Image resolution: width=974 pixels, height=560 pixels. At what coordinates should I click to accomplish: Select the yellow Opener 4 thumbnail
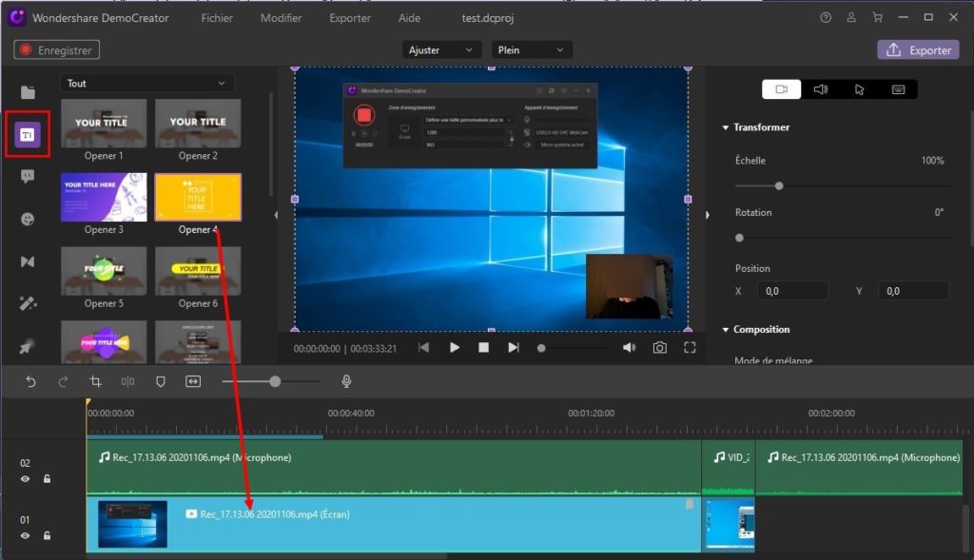coord(198,197)
